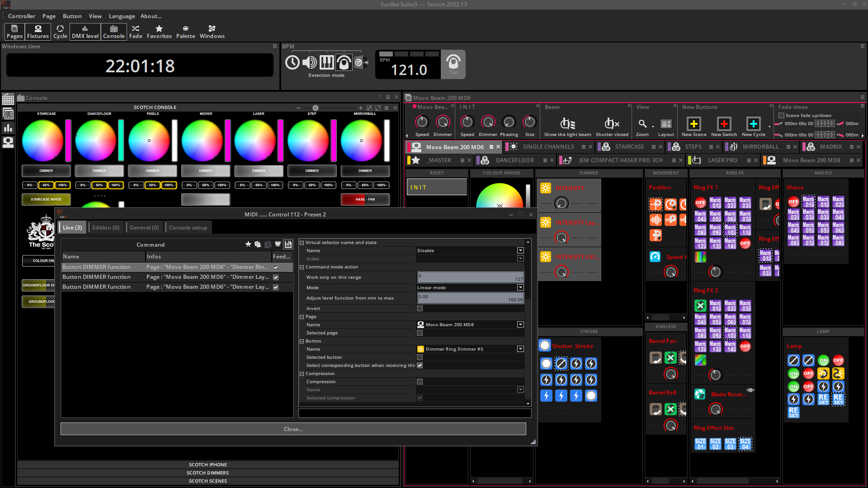Switch to the Console setup tab

[x=188, y=228]
